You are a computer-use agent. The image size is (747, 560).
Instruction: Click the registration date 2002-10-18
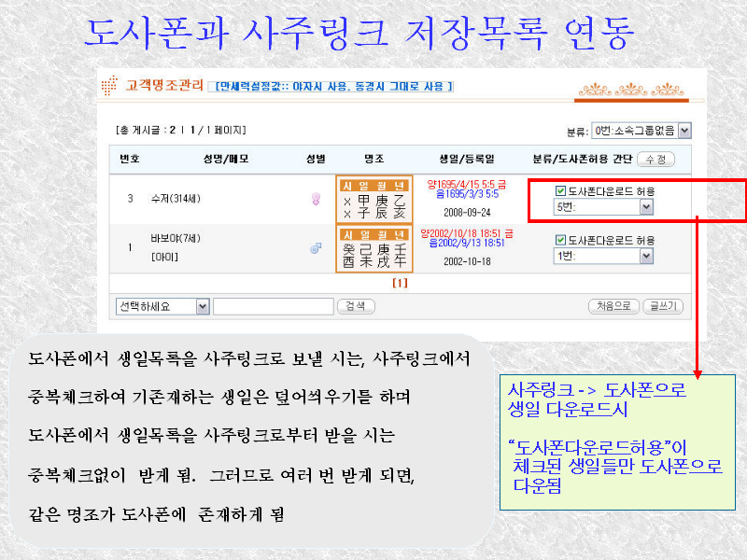pyautogui.click(x=467, y=261)
